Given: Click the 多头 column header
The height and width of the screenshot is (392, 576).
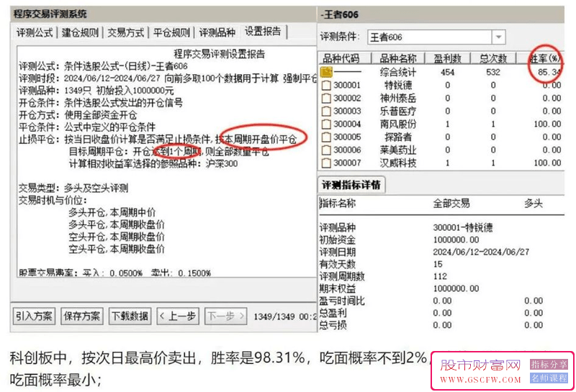Looking at the screenshot, I should point(534,204).
